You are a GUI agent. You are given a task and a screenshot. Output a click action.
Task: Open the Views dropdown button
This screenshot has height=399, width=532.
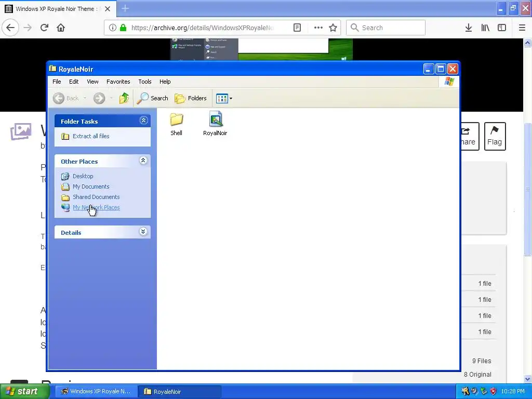click(224, 98)
